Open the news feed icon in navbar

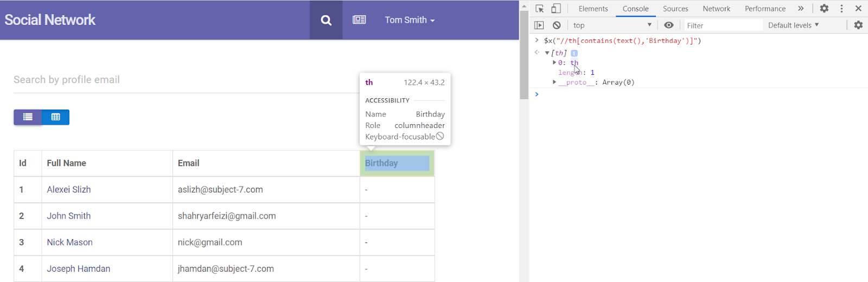click(x=359, y=20)
